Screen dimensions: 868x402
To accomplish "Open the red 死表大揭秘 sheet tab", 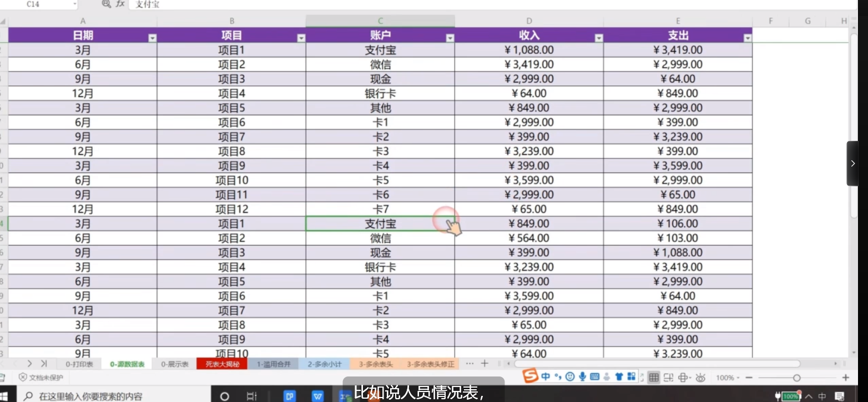I will 222,364.
